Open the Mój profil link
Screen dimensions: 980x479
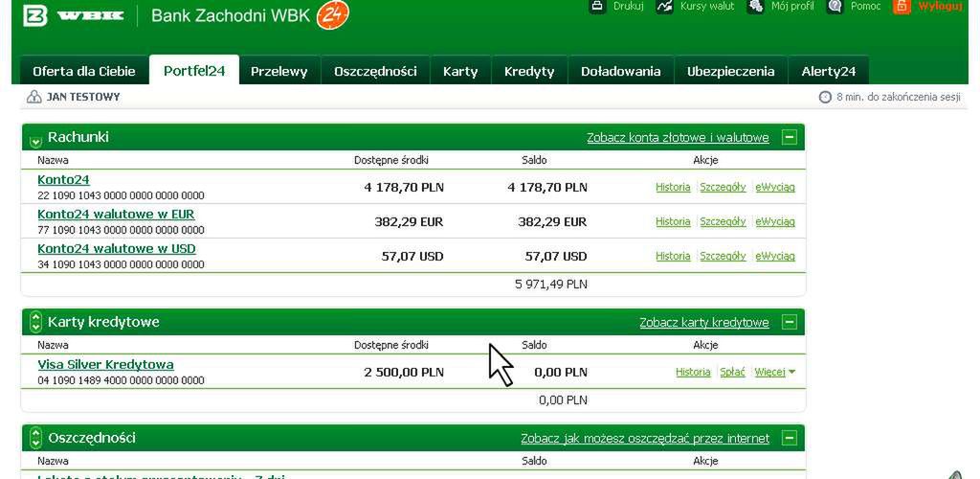(792, 7)
